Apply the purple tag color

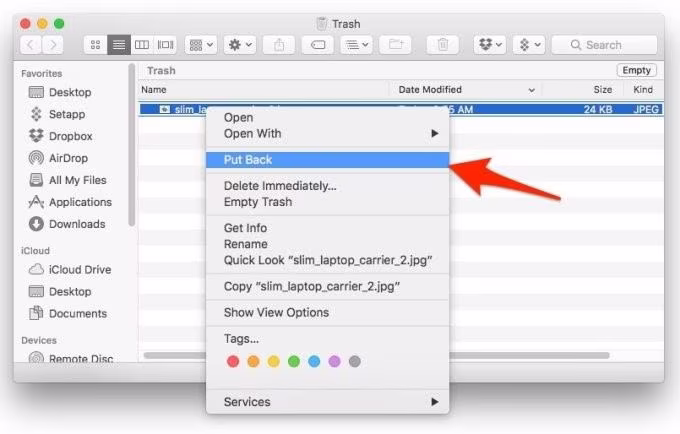tap(334, 361)
